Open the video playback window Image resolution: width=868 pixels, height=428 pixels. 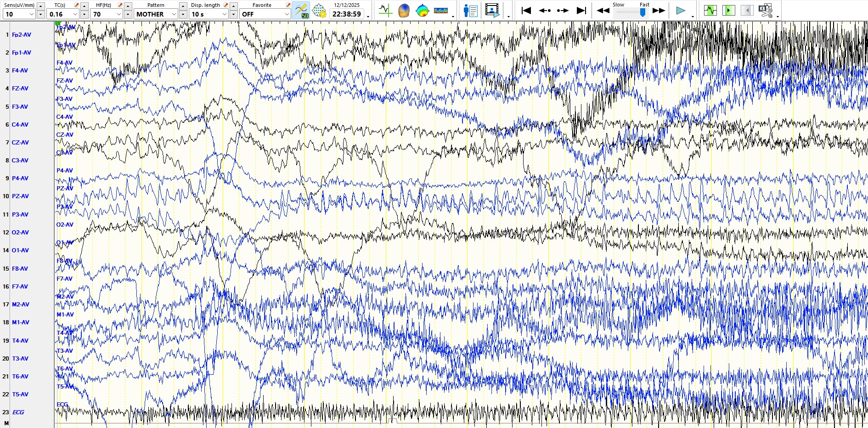coord(492,11)
